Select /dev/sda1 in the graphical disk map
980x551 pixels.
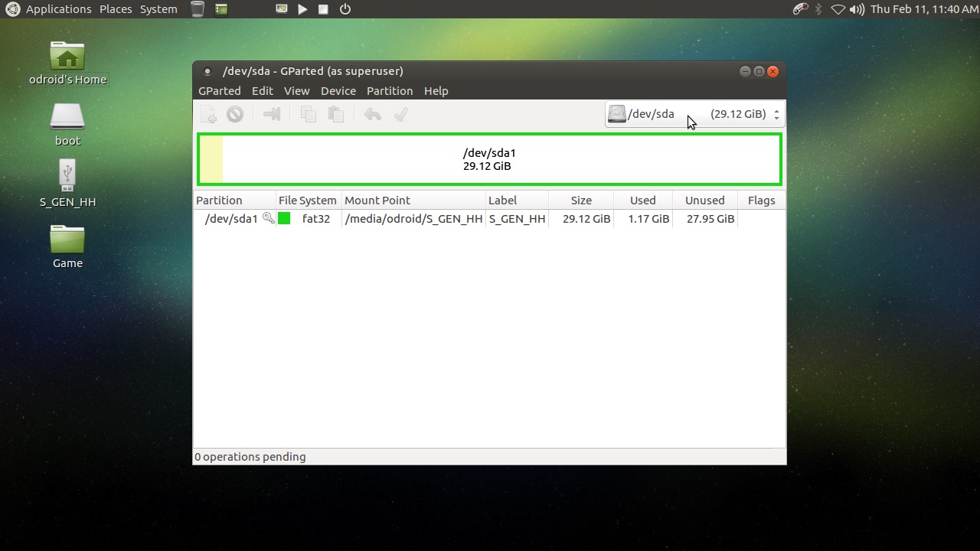pos(489,159)
